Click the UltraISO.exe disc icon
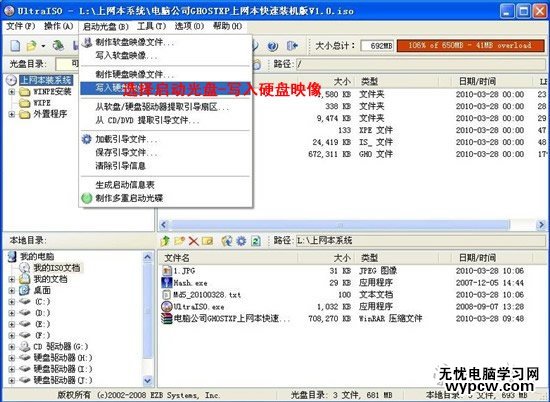Image resolution: width=550 pixels, height=402 pixels. pos(167,306)
